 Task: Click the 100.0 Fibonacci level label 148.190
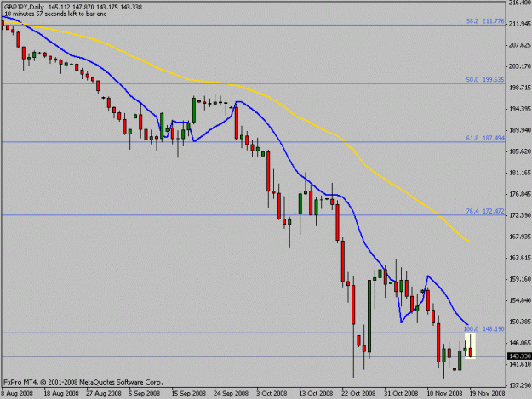tap(483, 329)
